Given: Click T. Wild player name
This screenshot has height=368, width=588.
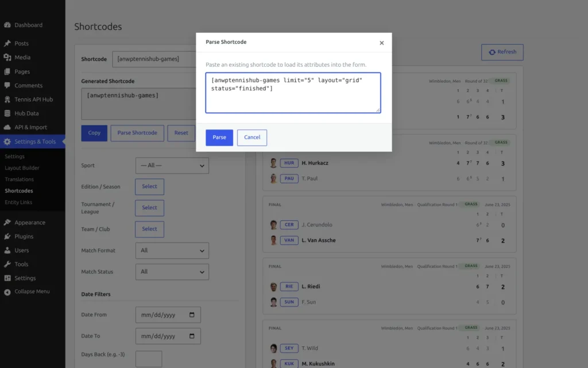Looking at the screenshot, I should [x=310, y=348].
